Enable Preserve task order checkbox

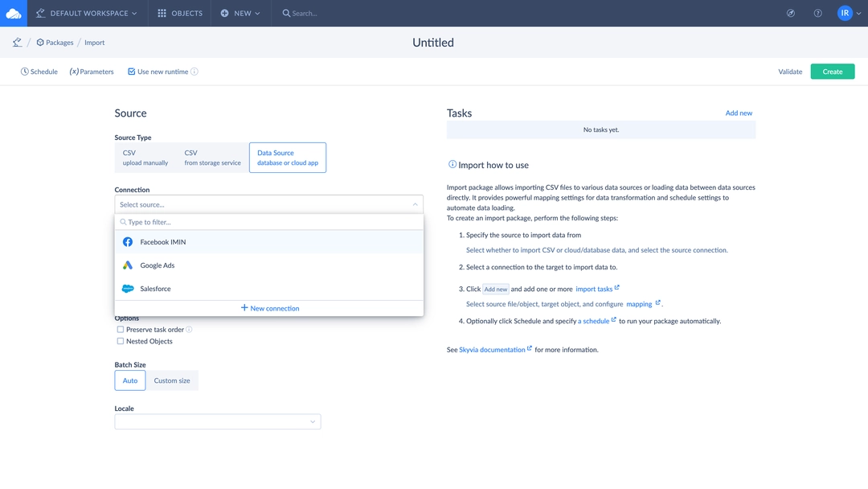pyautogui.click(x=120, y=330)
